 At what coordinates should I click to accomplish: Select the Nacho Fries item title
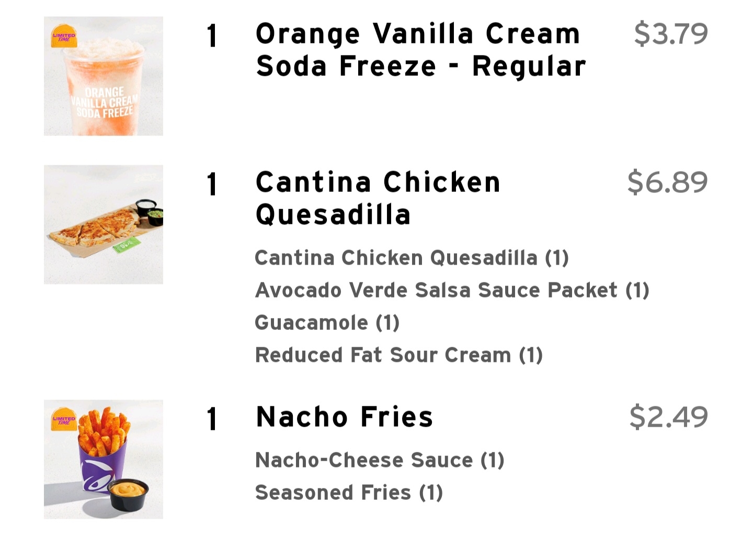pyautogui.click(x=344, y=417)
